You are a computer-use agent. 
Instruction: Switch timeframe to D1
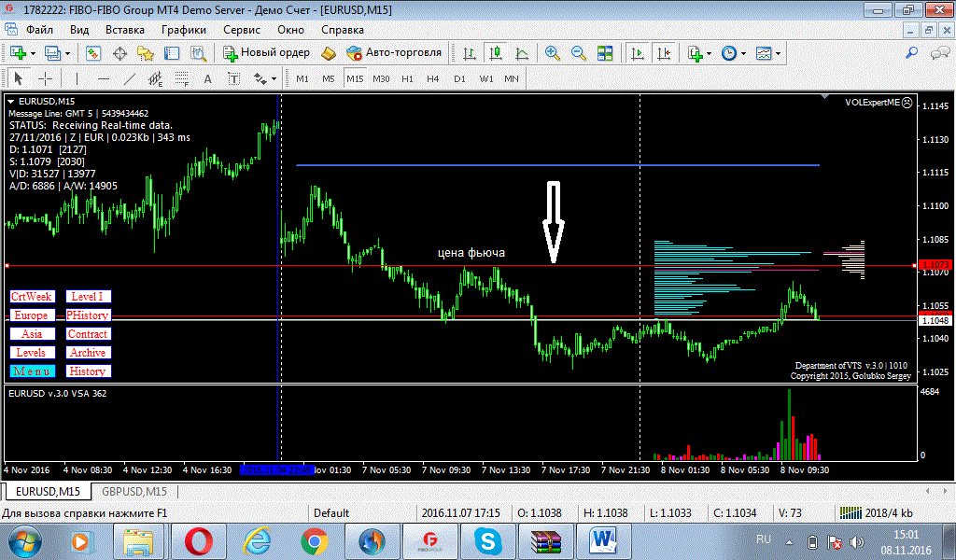tap(459, 78)
